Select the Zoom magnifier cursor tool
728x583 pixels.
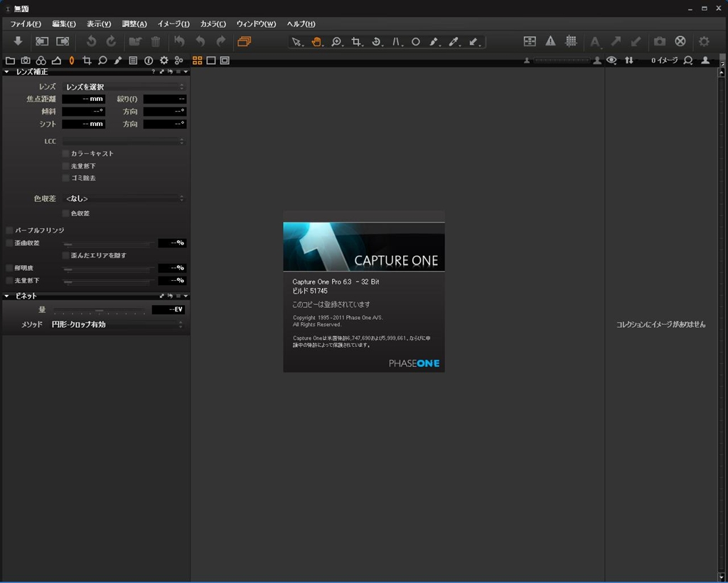(x=336, y=41)
